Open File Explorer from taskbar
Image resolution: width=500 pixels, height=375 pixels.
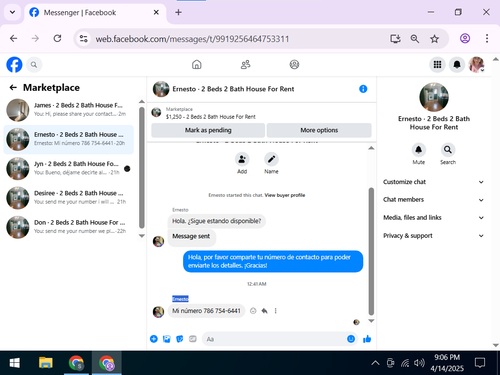pos(46,363)
